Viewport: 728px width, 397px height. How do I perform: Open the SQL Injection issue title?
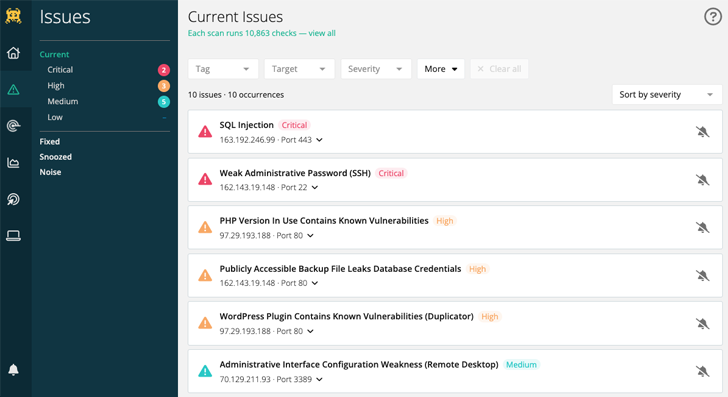tap(247, 125)
